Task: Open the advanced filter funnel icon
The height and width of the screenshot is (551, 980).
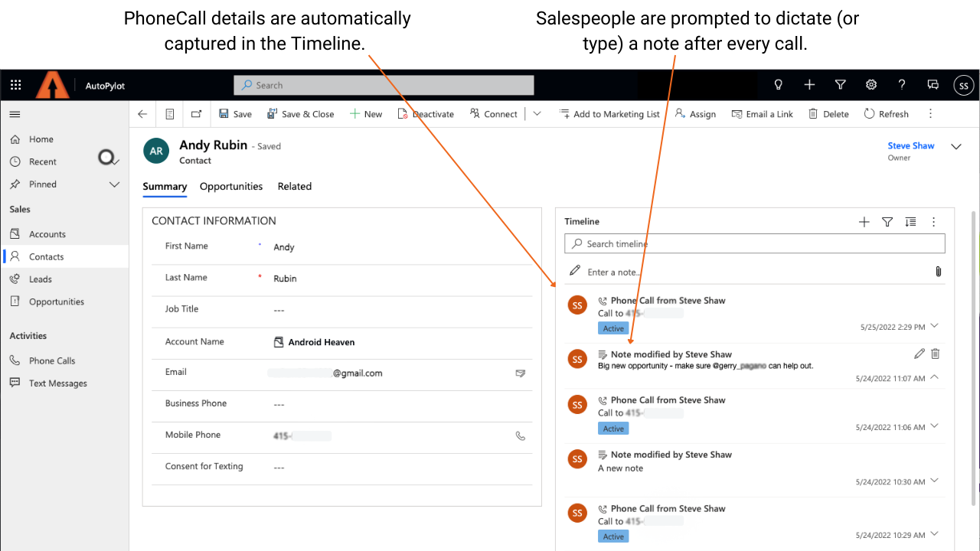Action: pos(840,85)
